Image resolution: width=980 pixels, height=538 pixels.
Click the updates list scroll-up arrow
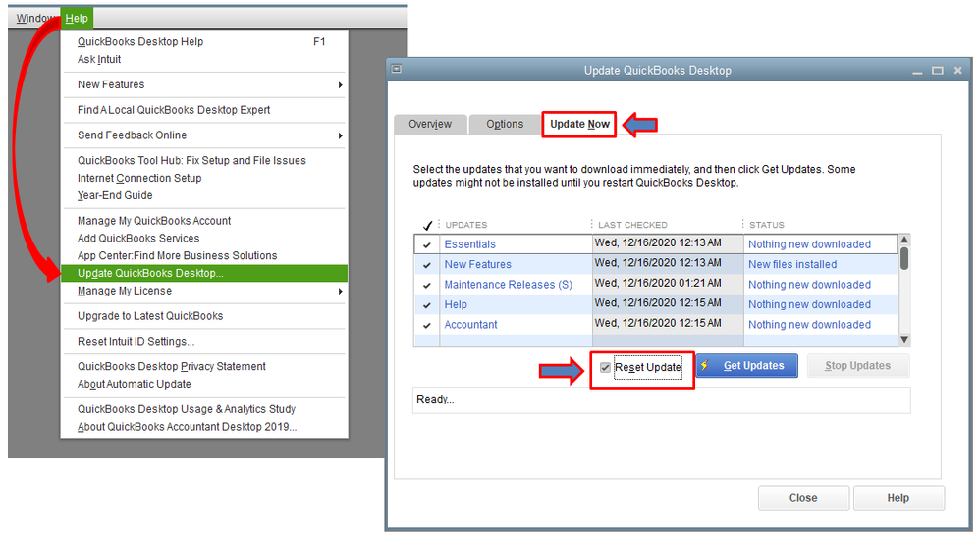click(x=904, y=240)
